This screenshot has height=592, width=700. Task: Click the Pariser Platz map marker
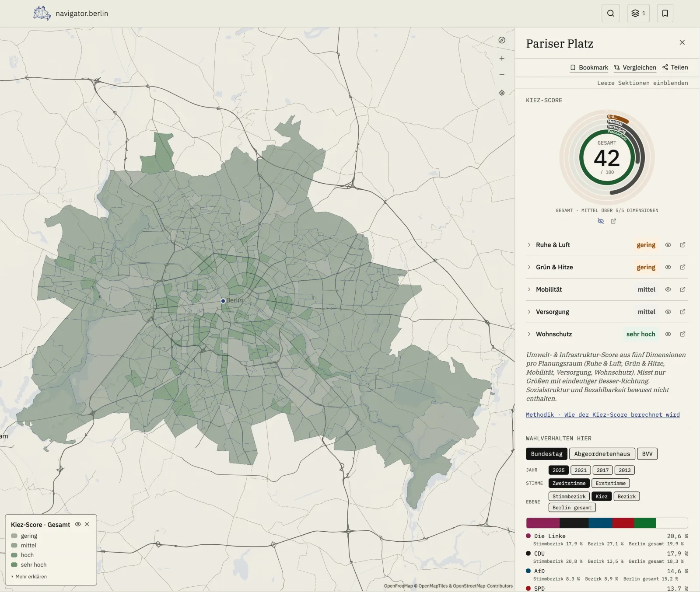[223, 301]
